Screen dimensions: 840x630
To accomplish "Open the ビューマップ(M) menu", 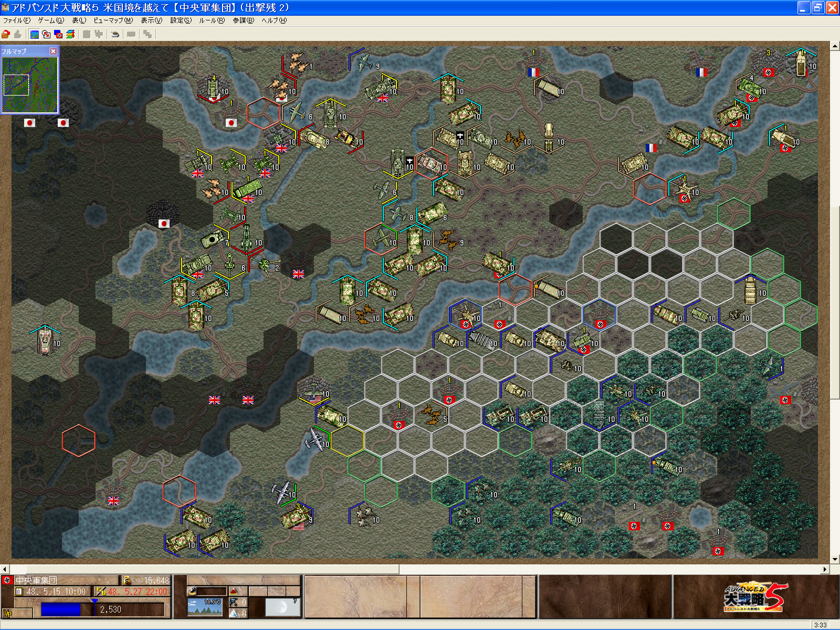I will click(x=113, y=20).
